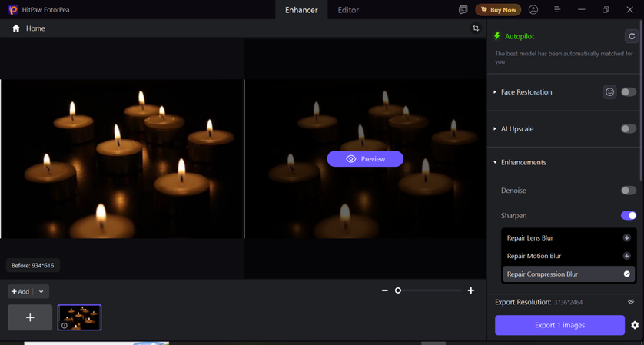Screen dimensions: 644x345
Task: Collapse the Enhancements section
Action: point(495,162)
